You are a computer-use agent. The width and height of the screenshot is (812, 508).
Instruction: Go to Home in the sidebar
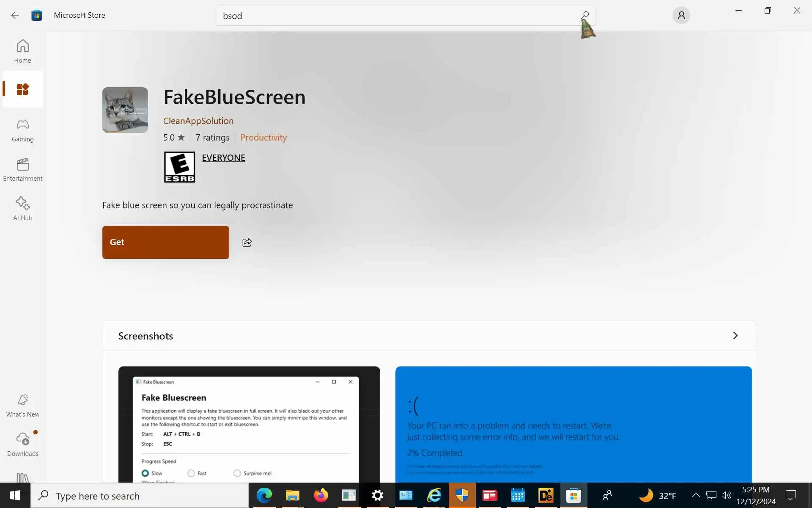22,51
